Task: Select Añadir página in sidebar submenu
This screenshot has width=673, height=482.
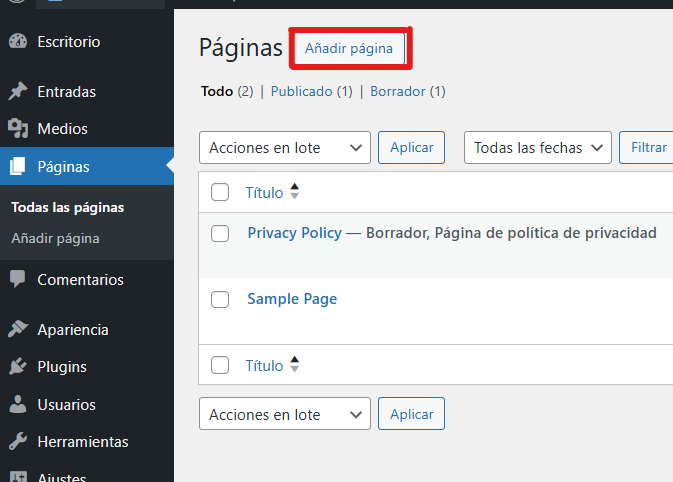Action: [x=55, y=239]
